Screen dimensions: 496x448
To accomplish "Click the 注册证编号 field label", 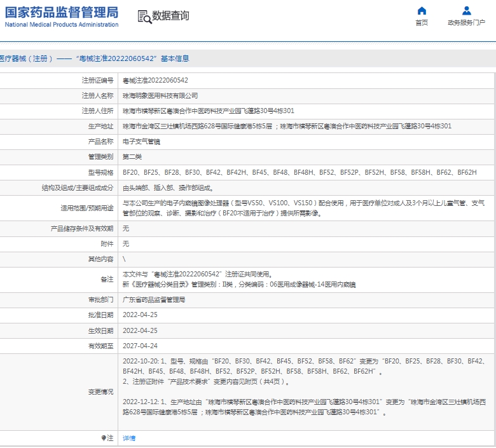I will (x=97, y=80).
